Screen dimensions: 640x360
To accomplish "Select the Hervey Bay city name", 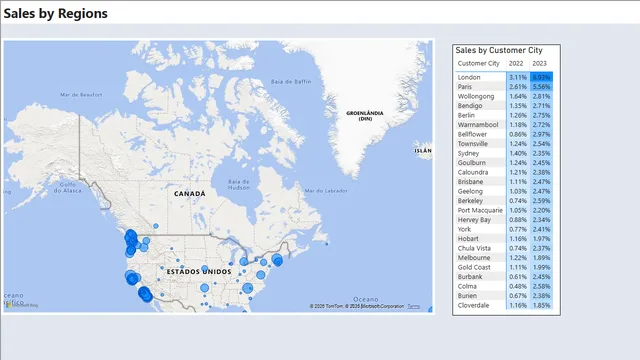I will click(474, 220).
